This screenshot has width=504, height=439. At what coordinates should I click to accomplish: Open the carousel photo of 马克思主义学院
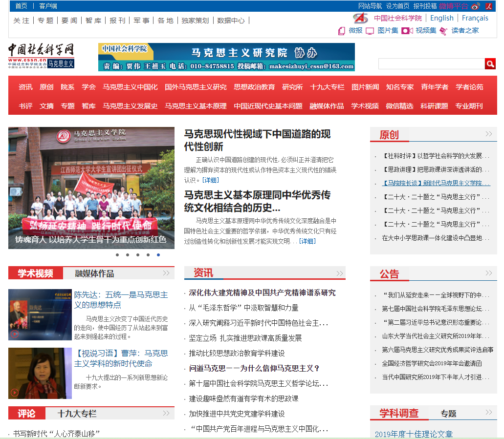tap(91, 188)
